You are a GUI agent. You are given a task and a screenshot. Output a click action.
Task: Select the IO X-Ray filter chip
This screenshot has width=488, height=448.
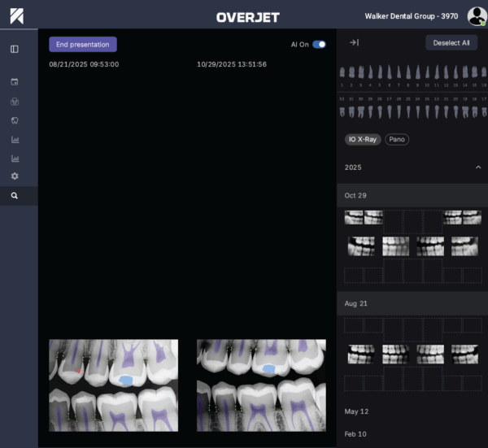tap(363, 140)
